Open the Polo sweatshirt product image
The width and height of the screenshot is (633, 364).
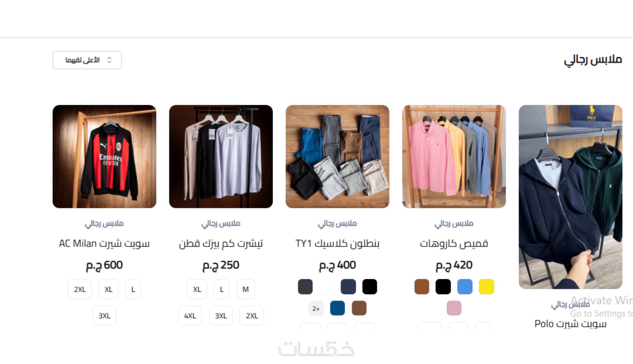point(570,197)
